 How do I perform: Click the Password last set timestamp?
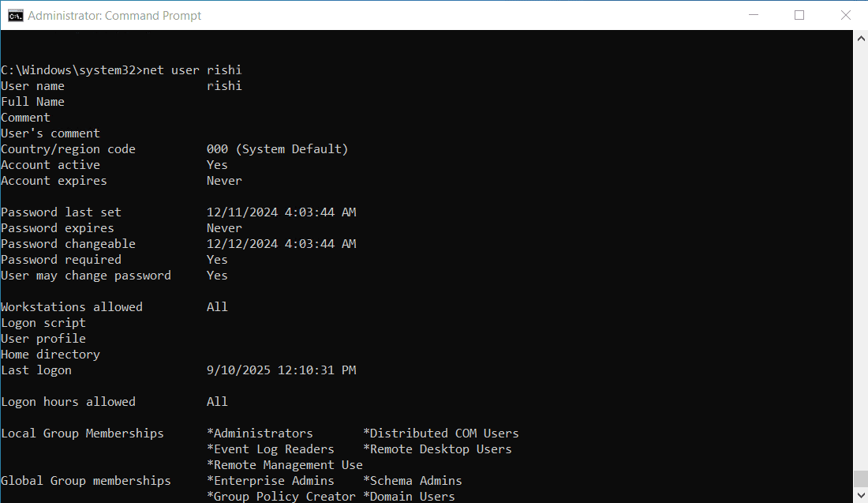click(x=282, y=212)
